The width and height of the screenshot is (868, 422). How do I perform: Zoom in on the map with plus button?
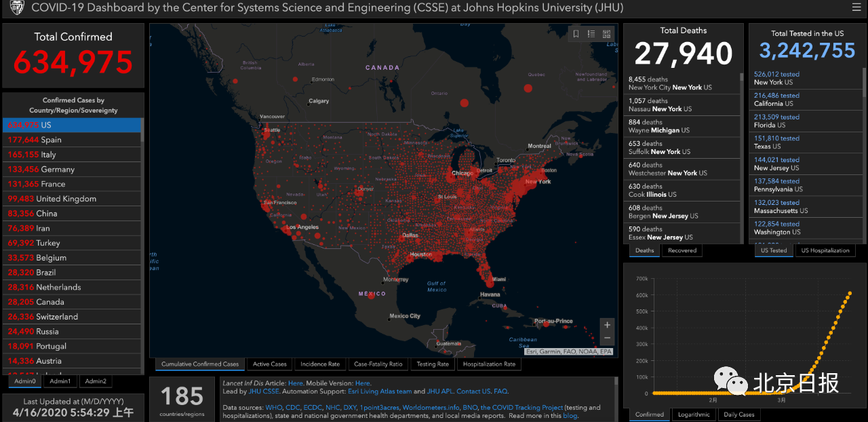click(607, 325)
